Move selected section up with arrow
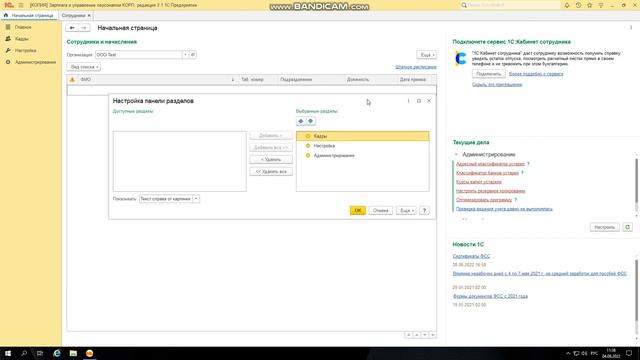This screenshot has height=360, width=640. [301, 121]
